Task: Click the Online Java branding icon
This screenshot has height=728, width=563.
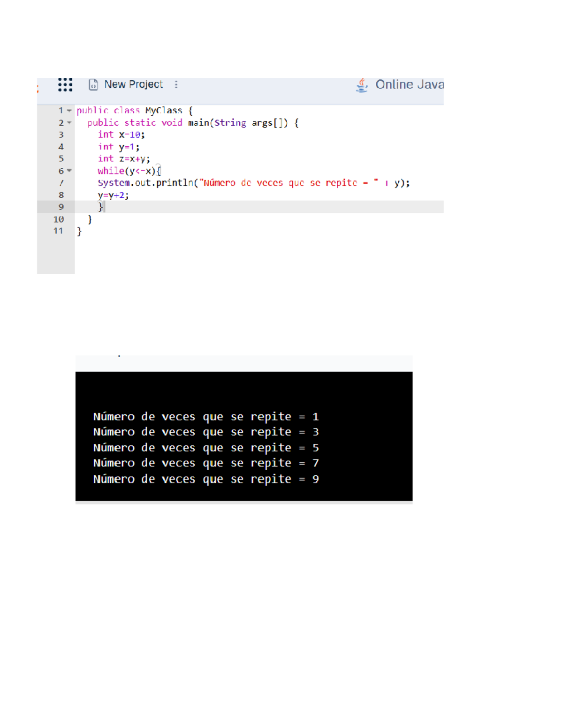Action: click(x=361, y=85)
